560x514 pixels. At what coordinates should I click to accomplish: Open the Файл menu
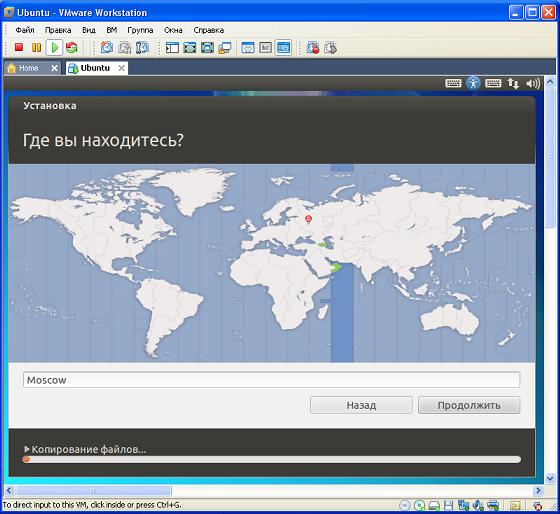(25, 30)
